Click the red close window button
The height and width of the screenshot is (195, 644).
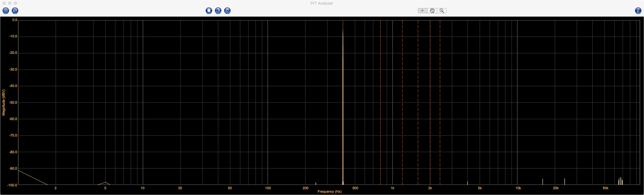coord(4,3)
